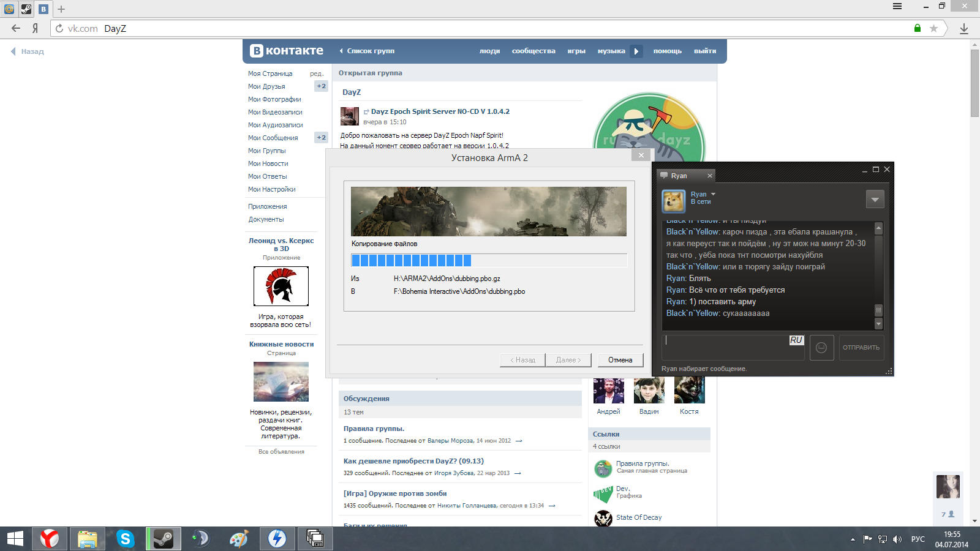This screenshot has height=551, width=980.
Task: Open State Of Decay link
Action: pos(639,517)
